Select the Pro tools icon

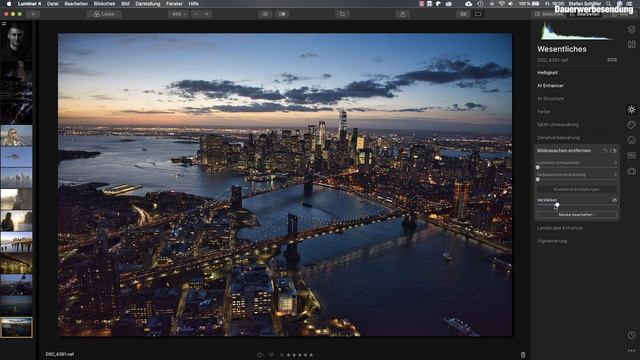[631, 156]
